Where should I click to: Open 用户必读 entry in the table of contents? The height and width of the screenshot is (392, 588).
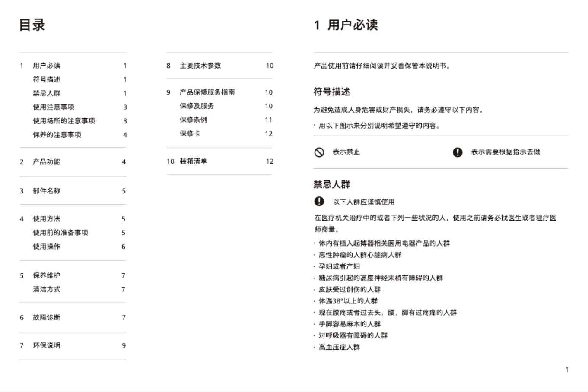click(x=47, y=66)
